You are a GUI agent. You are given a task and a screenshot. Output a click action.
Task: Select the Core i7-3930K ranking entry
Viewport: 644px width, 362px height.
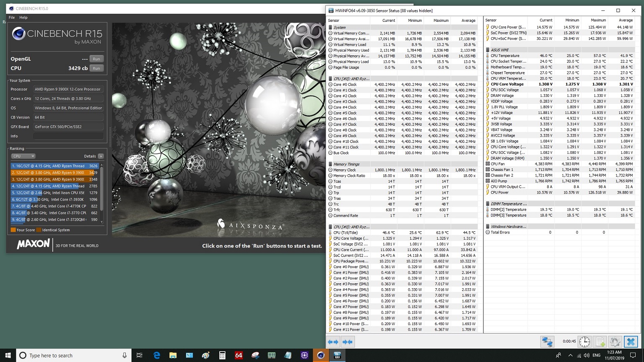click(55, 199)
